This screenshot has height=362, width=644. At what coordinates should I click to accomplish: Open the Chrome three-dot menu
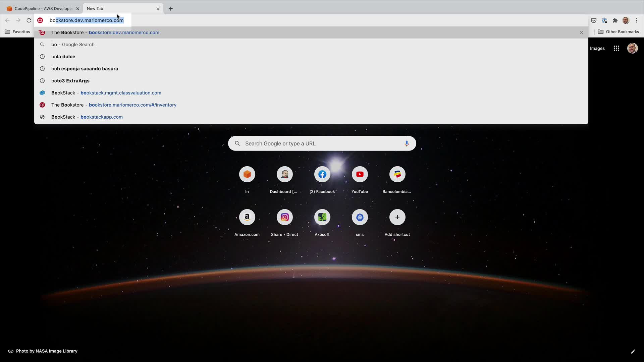637,20
